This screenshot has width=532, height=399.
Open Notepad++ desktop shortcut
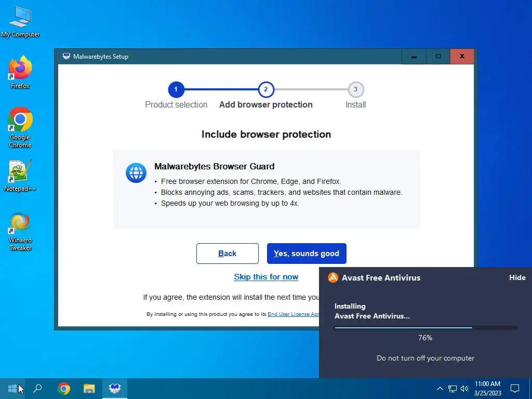[20, 176]
